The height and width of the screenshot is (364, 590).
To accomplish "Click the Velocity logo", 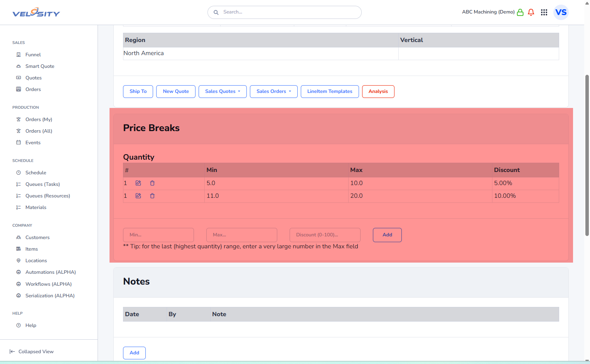I will (36, 13).
